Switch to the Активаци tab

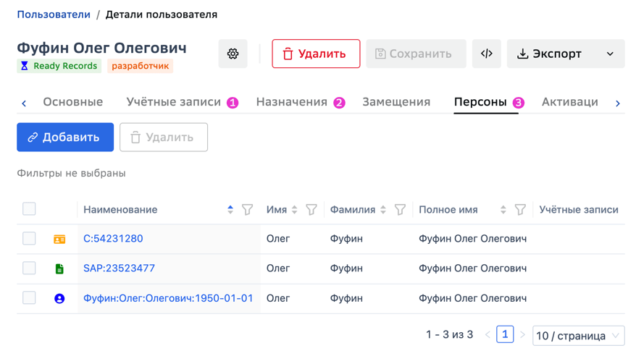[x=570, y=102]
